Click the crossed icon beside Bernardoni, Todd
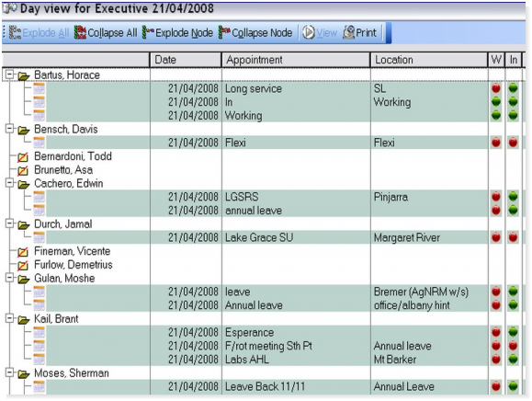The image size is (532, 401). click(23, 156)
